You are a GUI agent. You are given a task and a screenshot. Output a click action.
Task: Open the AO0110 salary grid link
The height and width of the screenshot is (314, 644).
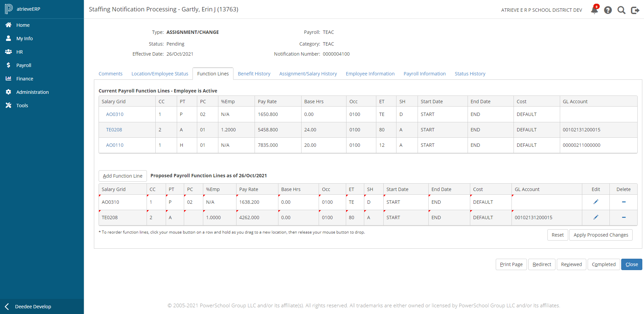click(115, 145)
